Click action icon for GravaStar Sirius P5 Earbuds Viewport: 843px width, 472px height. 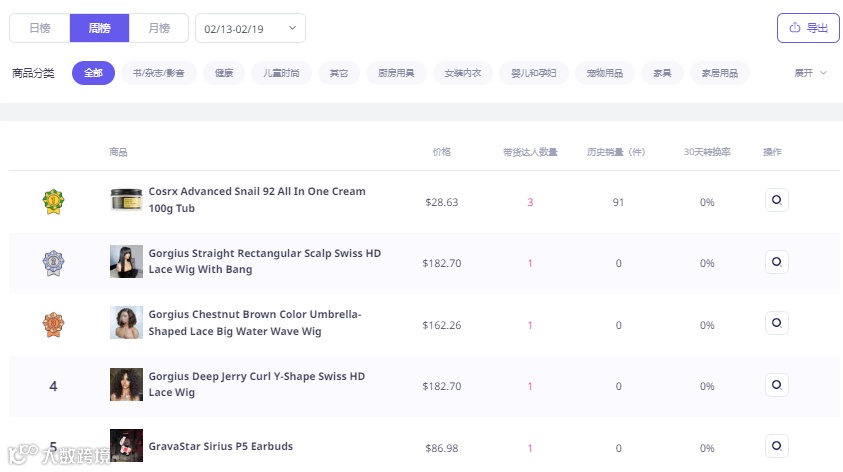pos(776,446)
